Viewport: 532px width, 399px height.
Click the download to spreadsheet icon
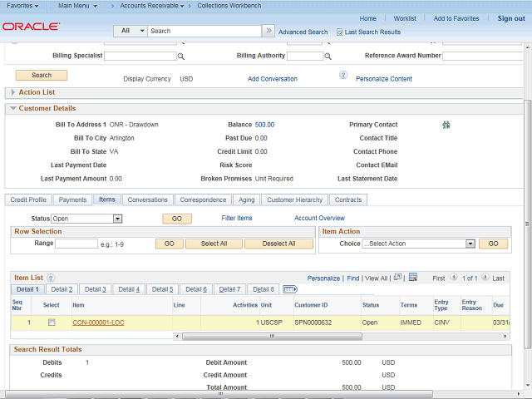tap(412, 278)
